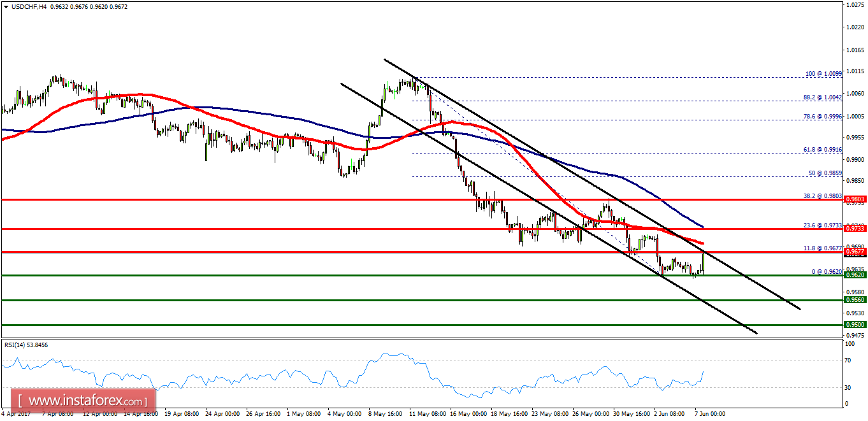868x421 pixels.
Task: Click the 1.0275 price scale value
Action: (857, 6)
